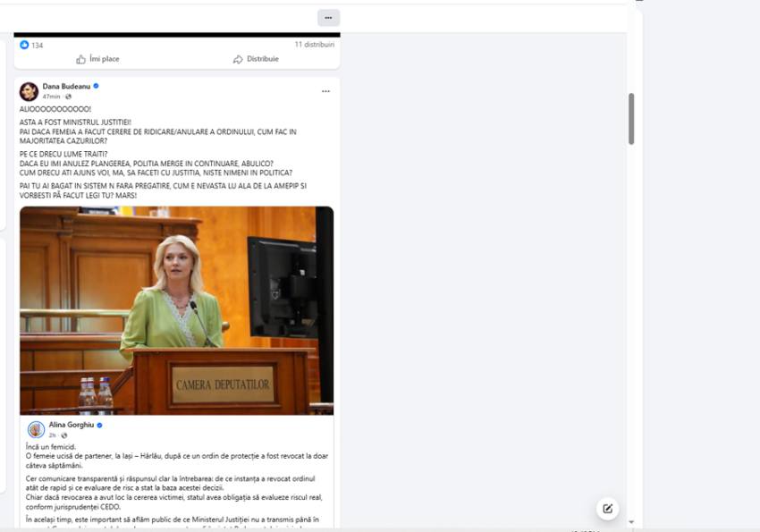The width and height of the screenshot is (760, 532).
Task: Click the blue like reaction icon beside 134
Action: 24,45
